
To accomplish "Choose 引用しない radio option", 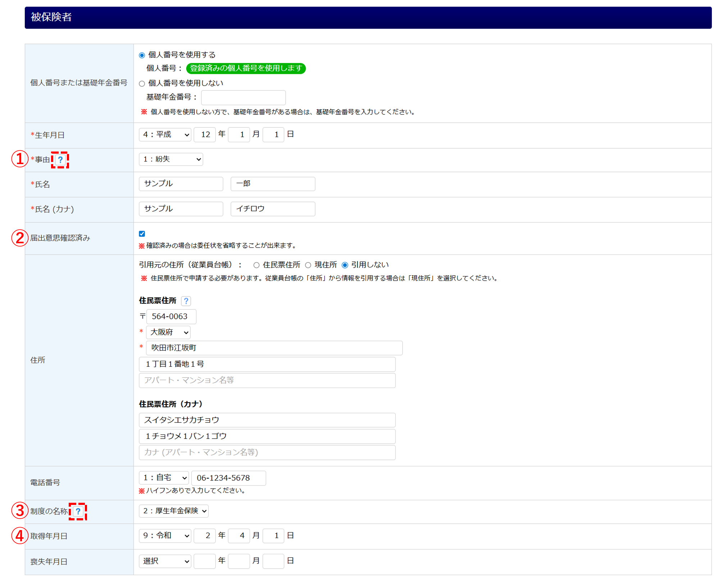I will coord(345,265).
